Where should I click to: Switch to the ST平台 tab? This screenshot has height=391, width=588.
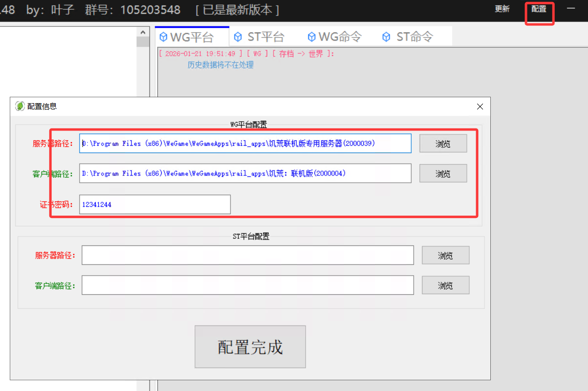coord(259,37)
